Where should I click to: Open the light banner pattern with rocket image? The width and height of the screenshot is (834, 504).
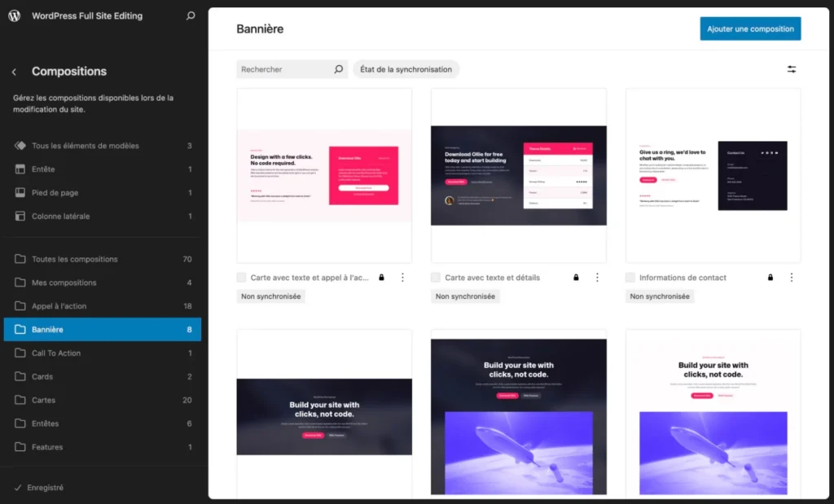click(713, 414)
